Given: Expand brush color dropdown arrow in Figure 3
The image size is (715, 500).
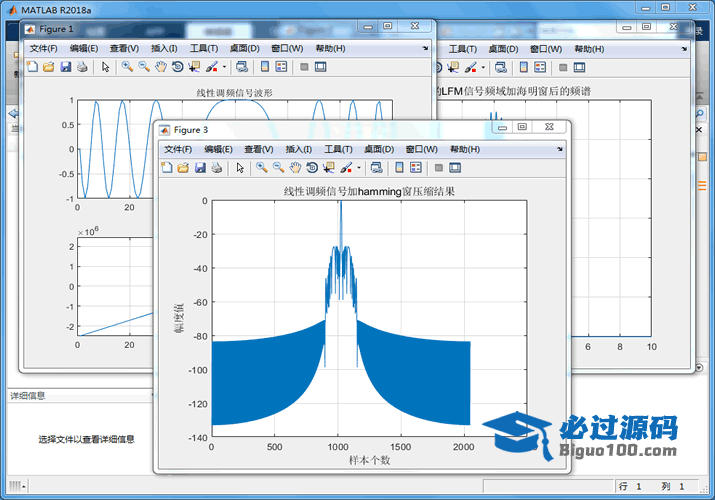Looking at the screenshot, I should [358, 168].
